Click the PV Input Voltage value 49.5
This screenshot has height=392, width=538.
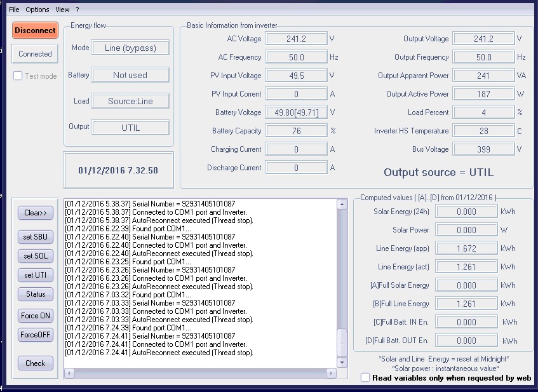point(297,76)
